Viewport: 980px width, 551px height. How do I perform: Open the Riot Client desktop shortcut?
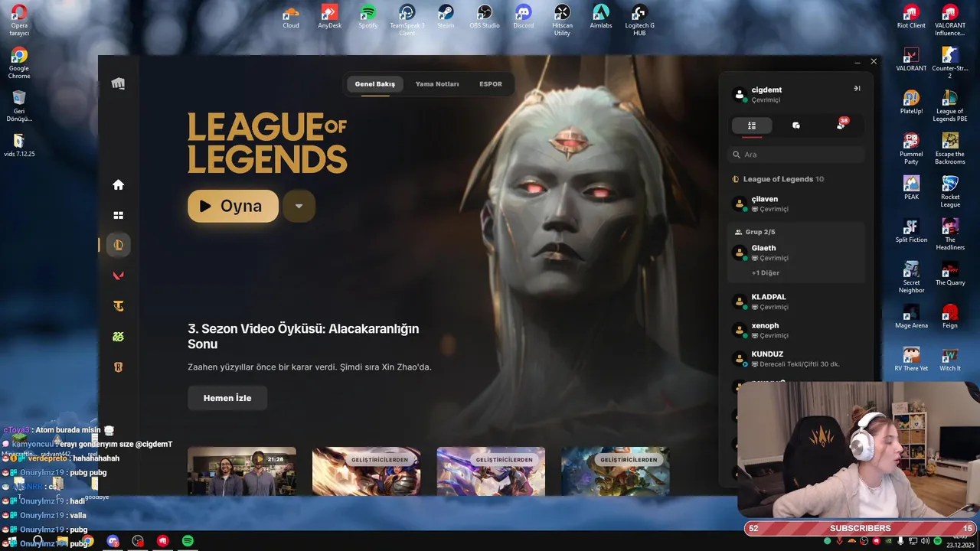(911, 17)
